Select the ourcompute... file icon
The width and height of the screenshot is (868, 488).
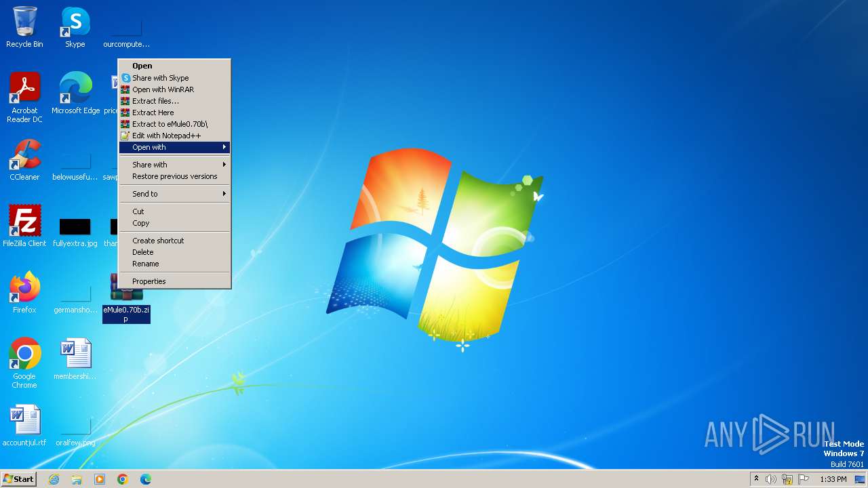[126, 33]
